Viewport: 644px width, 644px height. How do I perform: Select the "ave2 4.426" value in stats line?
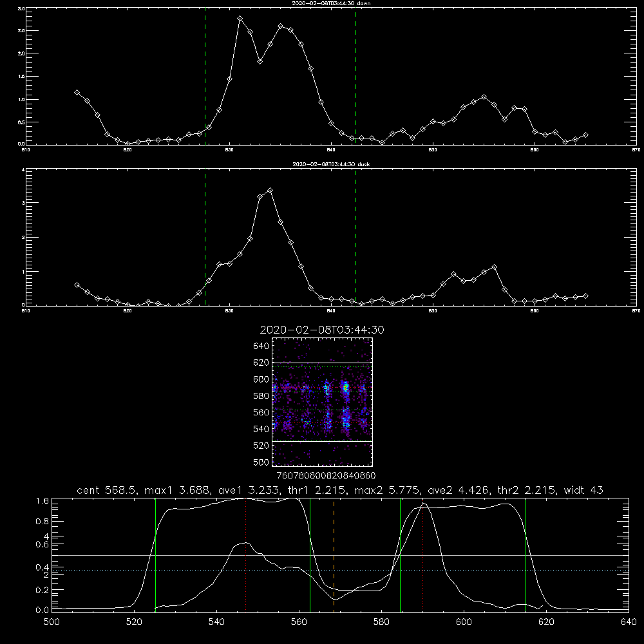[457, 490]
